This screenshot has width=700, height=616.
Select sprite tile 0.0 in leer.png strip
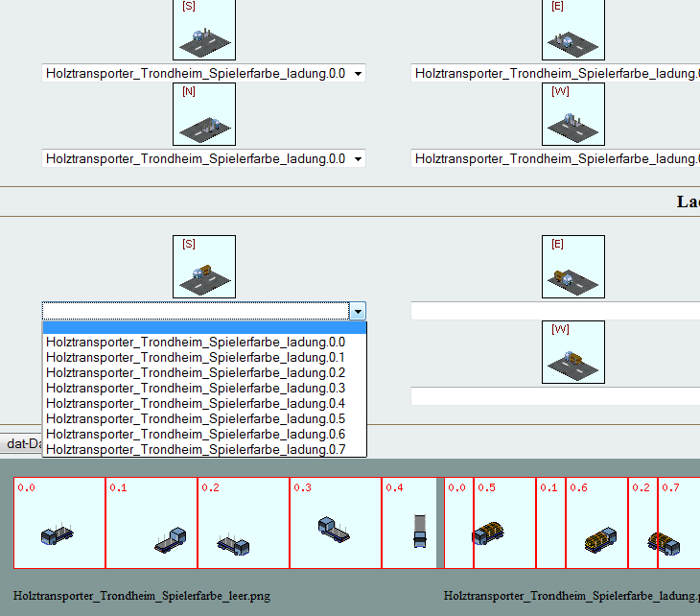[x=58, y=523]
